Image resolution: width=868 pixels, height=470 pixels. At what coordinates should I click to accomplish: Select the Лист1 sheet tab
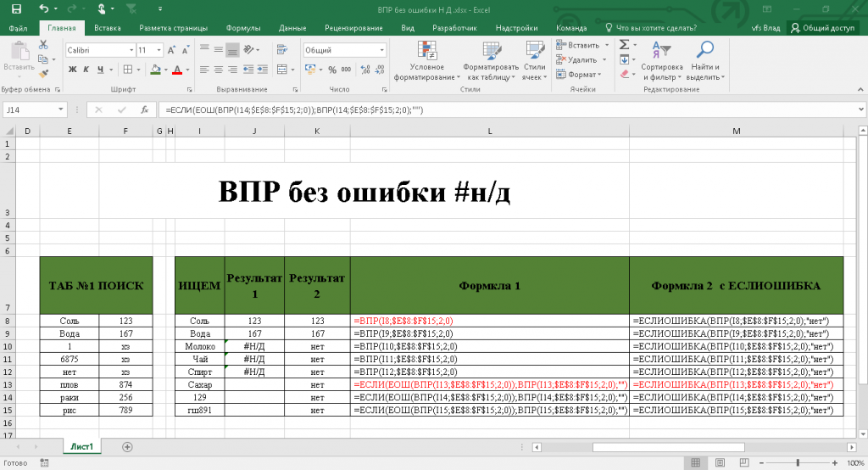point(82,447)
